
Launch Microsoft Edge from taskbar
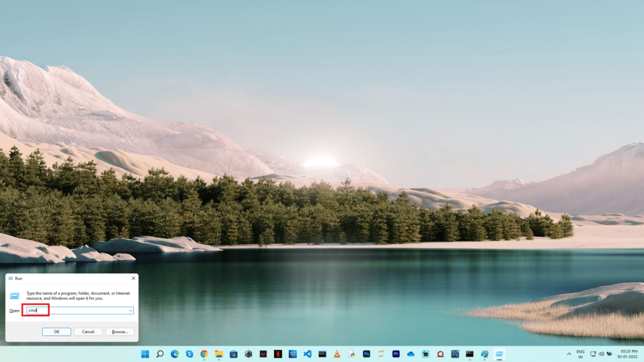(x=175, y=354)
